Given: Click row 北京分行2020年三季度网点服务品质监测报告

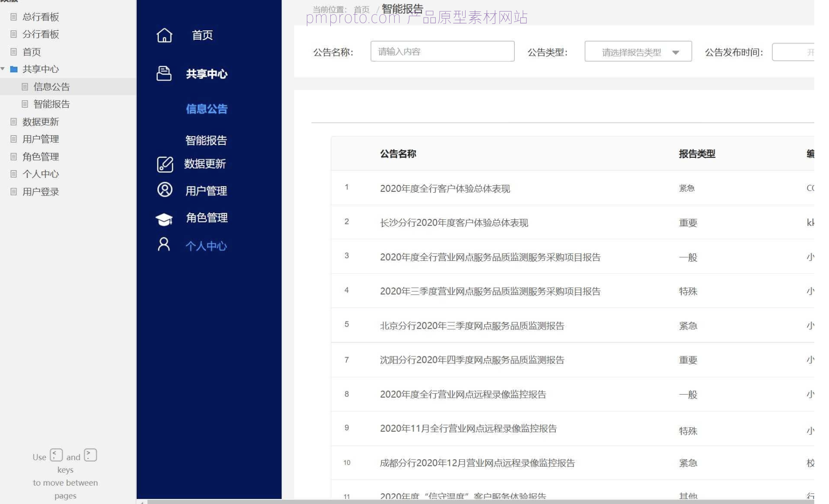Looking at the screenshot, I should [x=572, y=325].
